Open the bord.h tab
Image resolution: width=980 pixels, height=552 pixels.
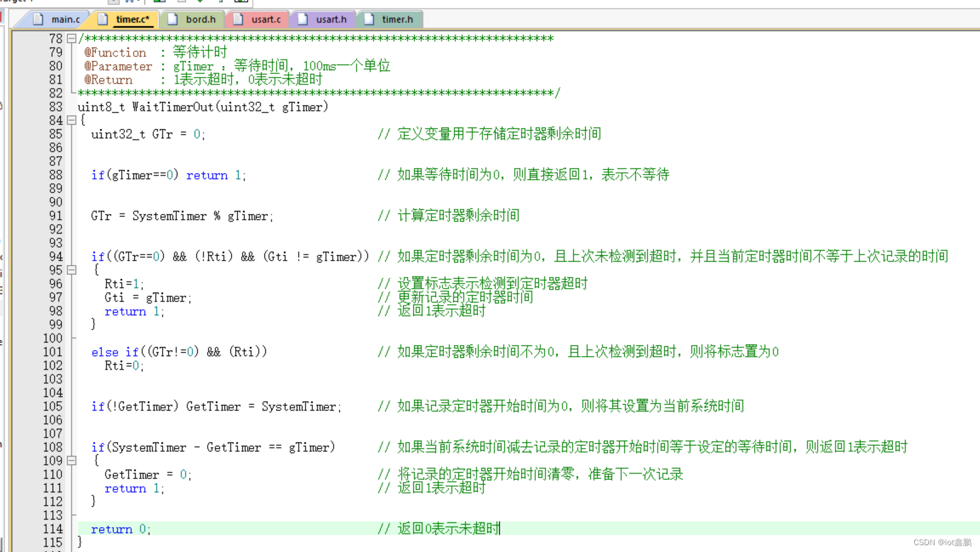(x=193, y=19)
